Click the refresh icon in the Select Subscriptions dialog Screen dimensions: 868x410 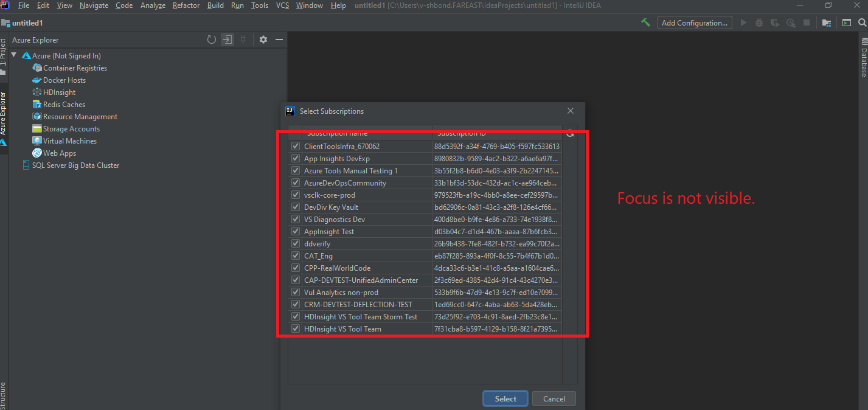pos(570,133)
